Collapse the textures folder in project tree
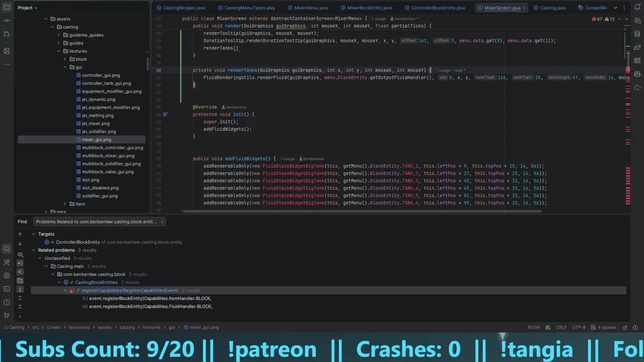 [59, 51]
